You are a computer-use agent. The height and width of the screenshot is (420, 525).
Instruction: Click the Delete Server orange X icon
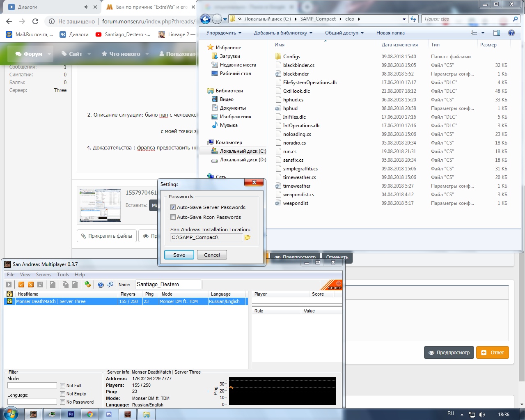pos(31,285)
